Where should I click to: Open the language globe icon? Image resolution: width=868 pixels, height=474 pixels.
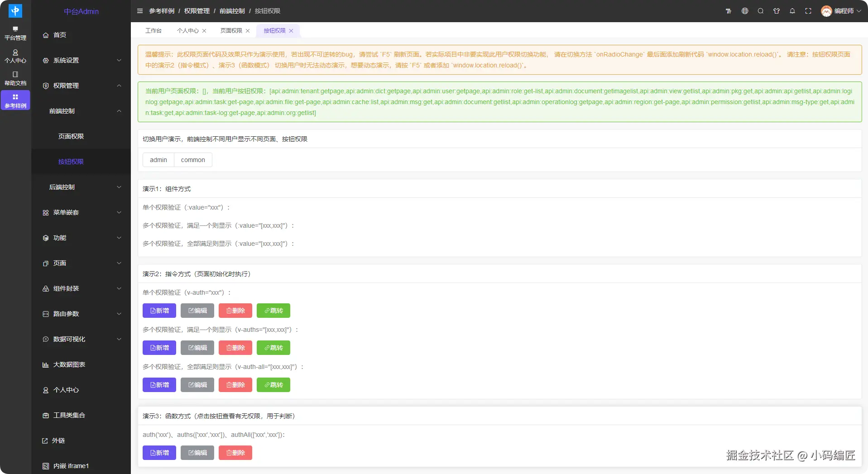pyautogui.click(x=745, y=11)
